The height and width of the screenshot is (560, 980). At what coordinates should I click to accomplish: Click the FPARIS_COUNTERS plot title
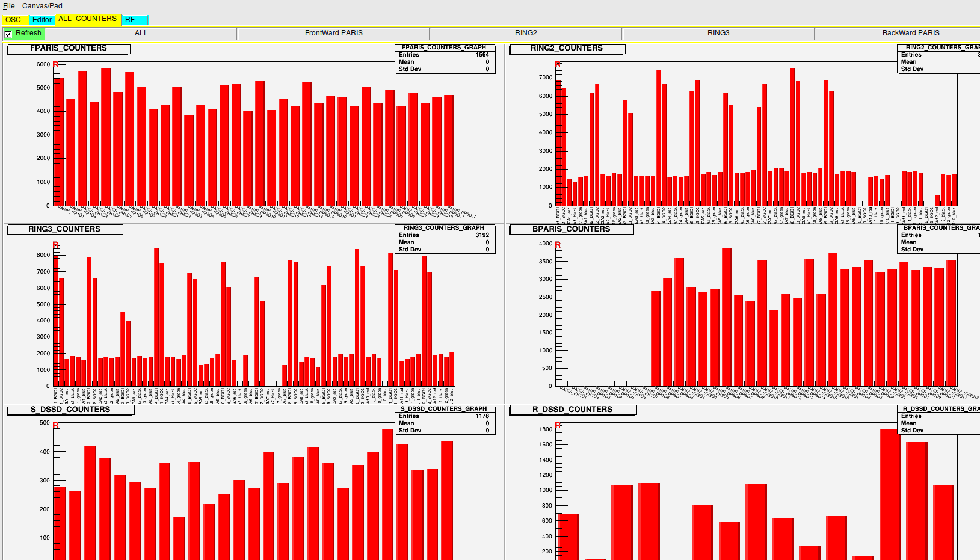pyautogui.click(x=69, y=48)
